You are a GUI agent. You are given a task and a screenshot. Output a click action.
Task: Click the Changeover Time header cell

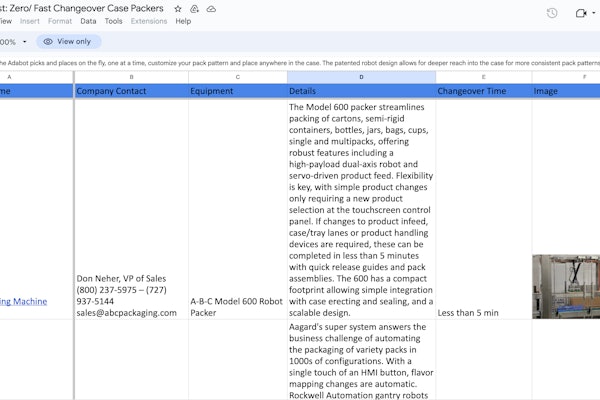[x=483, y=91]
